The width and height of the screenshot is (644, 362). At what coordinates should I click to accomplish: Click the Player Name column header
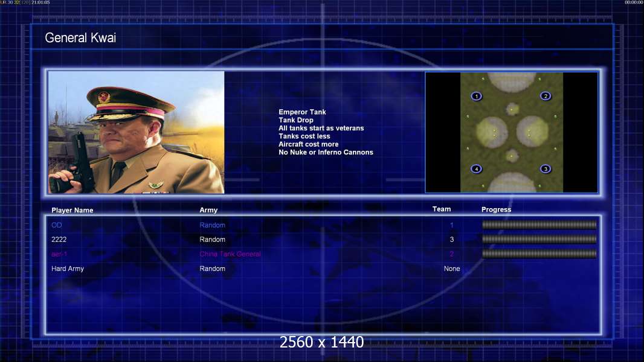point(72,211)
